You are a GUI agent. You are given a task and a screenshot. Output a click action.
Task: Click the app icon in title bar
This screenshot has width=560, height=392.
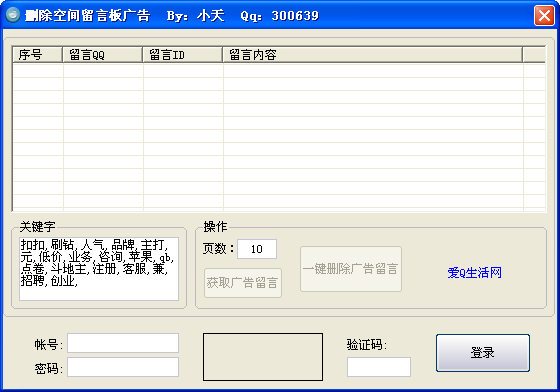(x=13, y=15)
